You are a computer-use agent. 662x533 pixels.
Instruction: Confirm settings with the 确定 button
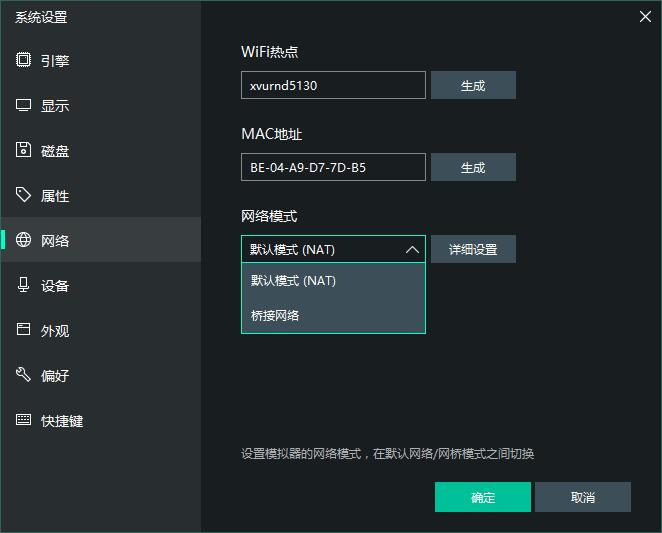tap(482, 497)
